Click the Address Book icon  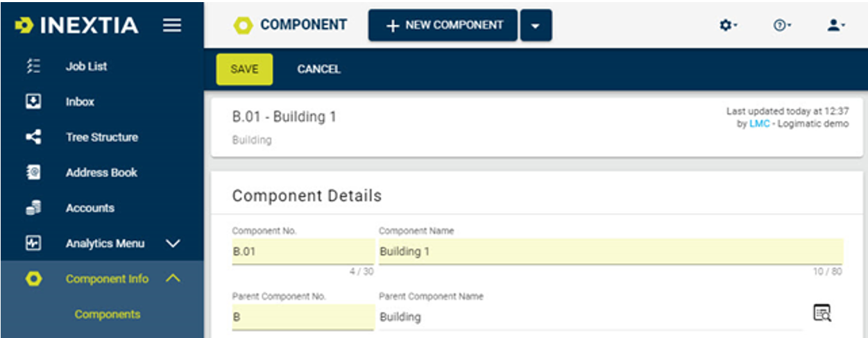[x=33, y=173]
